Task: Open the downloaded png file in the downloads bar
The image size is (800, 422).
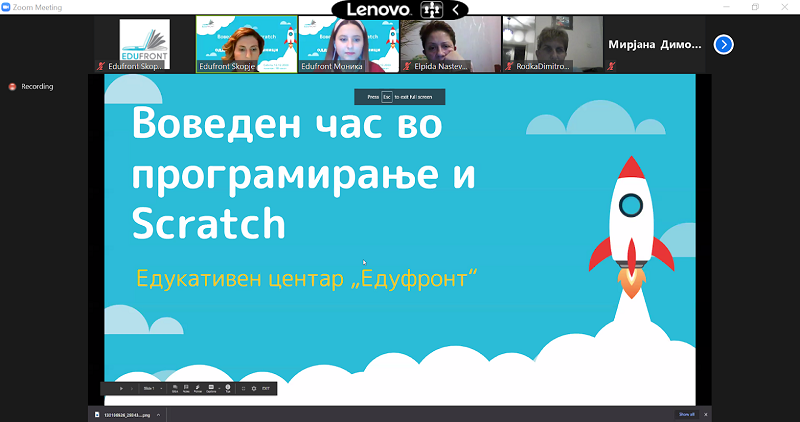Action: tap(127, 414)
